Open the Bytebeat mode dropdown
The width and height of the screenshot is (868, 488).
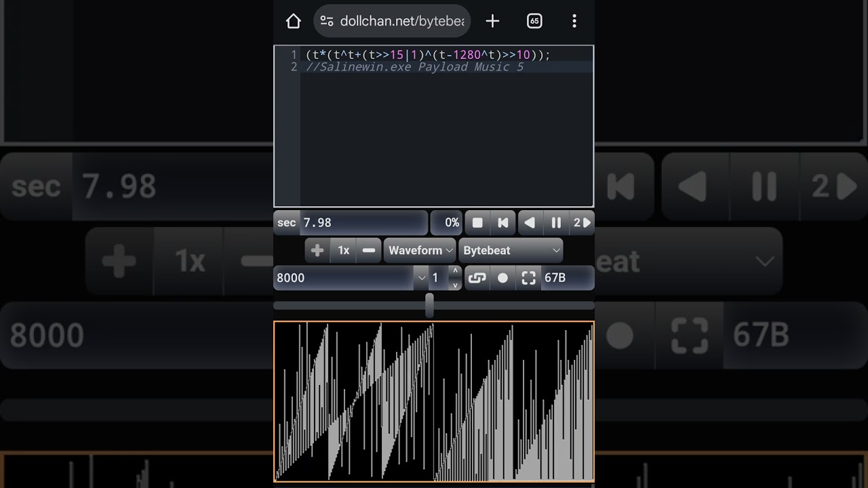pos(511,250)
